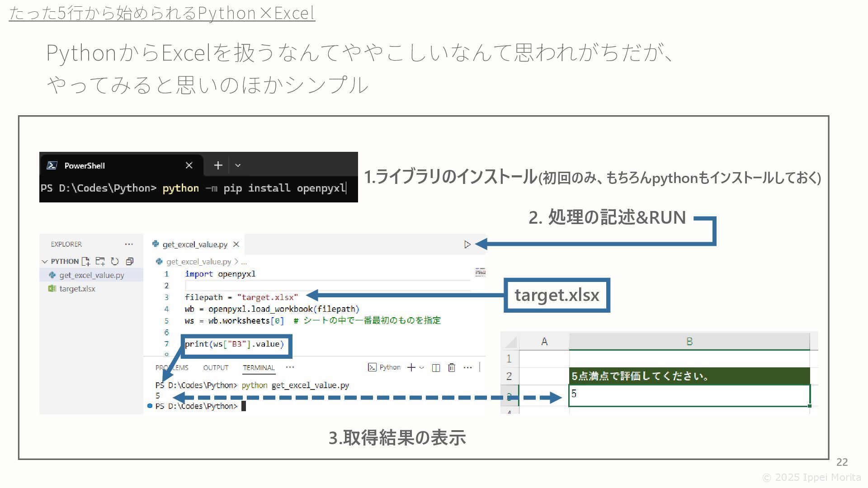Screen dimensions: 868x488
Task: Switch to the OUTPUT panel tab
Action: (x=216, y=367)
